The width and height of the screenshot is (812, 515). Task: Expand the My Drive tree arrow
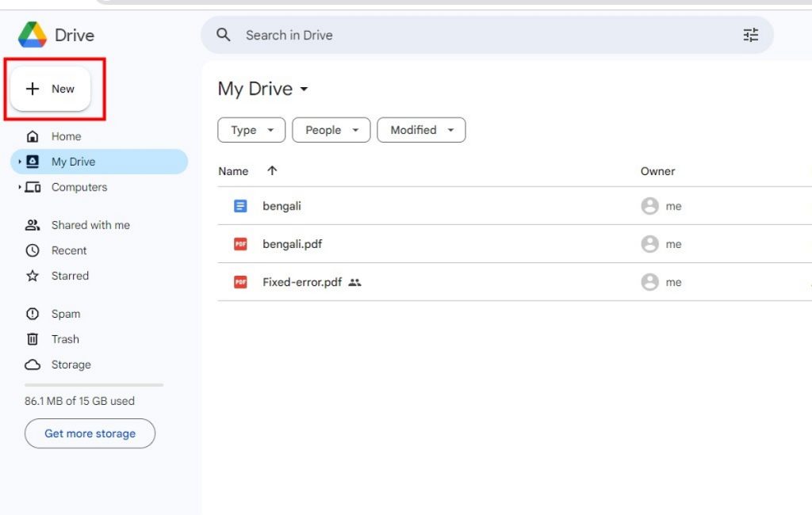[x=20, y=162]
